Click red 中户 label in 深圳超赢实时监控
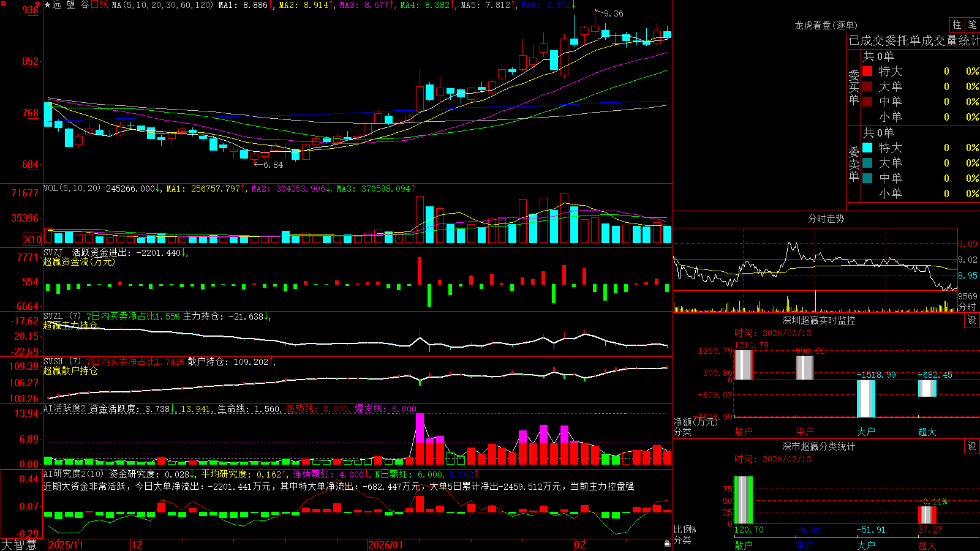The width and height of the screenshot is (980, 551). click(x=805, y=432)
